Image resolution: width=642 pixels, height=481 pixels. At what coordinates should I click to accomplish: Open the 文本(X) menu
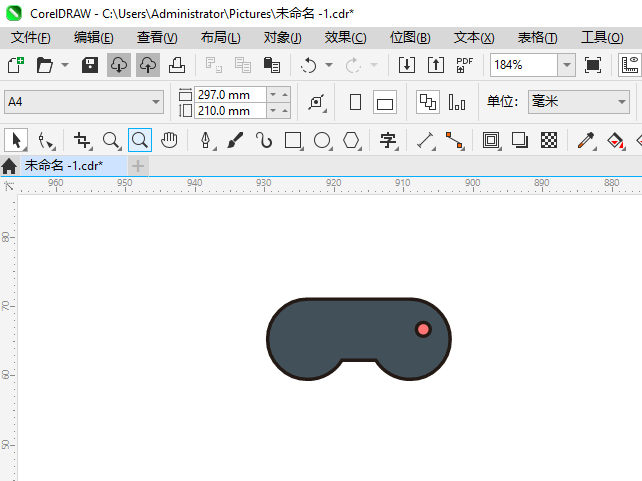(x=474, y=38)
